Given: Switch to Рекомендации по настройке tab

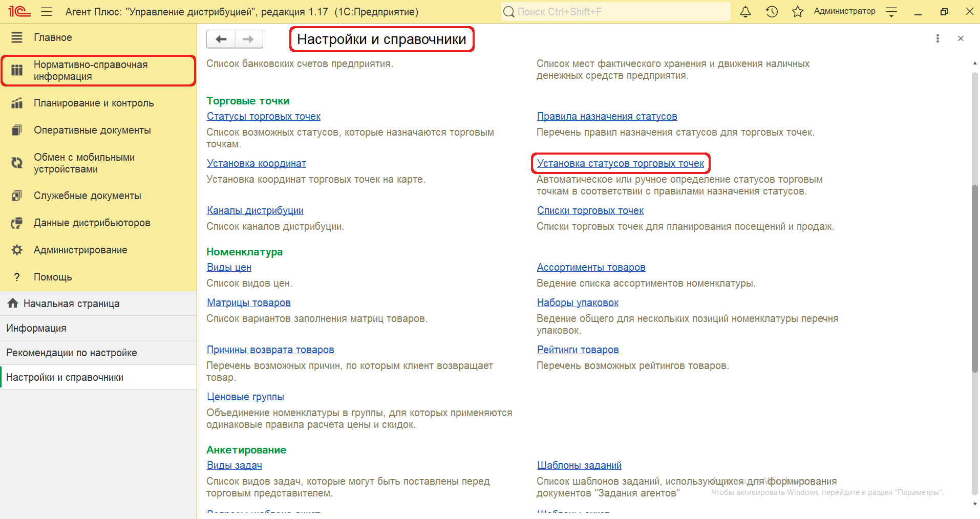Looking at the screenshot, I should [x=71, y=353].
